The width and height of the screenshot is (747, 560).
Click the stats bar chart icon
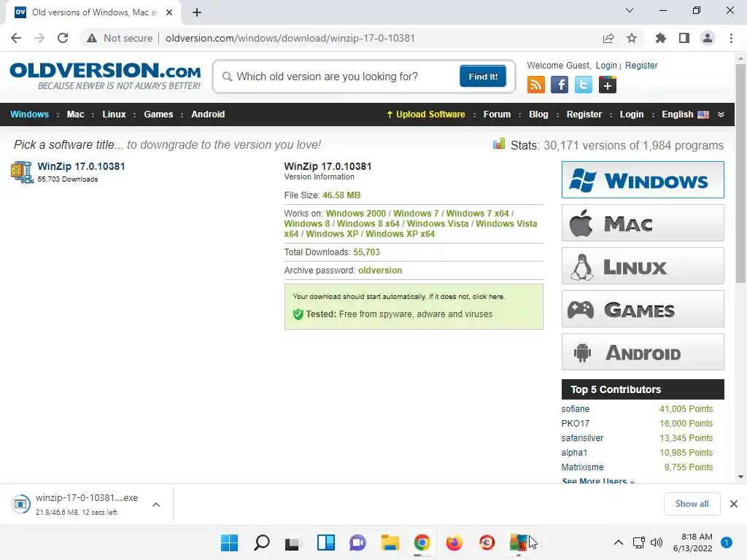[x=499, y=144]
